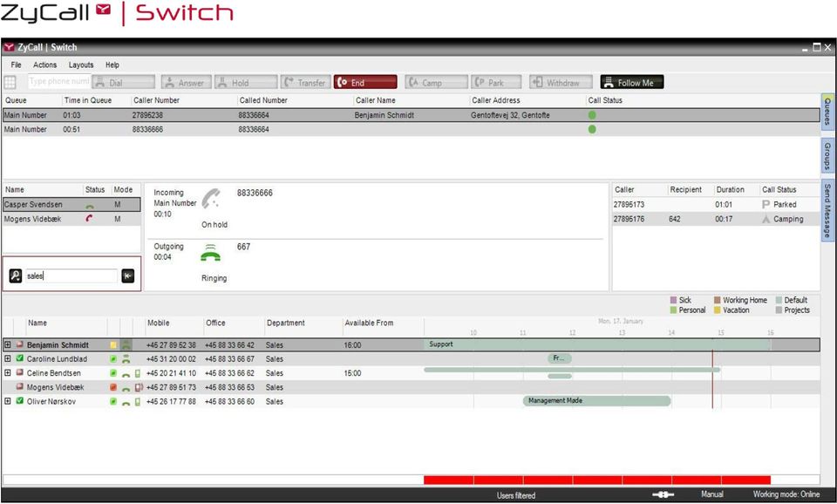Click the Vacation legend color swatch

click(x=718, y=310)
